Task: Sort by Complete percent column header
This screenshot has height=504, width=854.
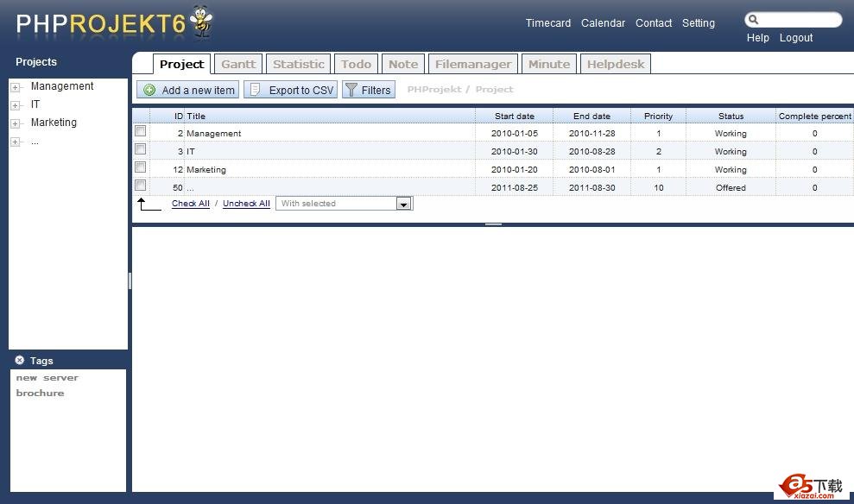Action: click(814, 116)
